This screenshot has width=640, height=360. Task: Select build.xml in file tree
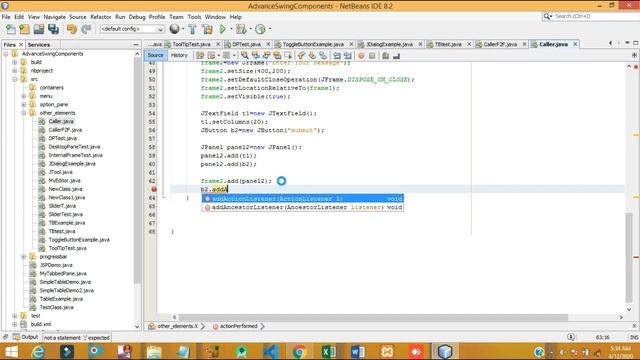click(x=41, y=324)
